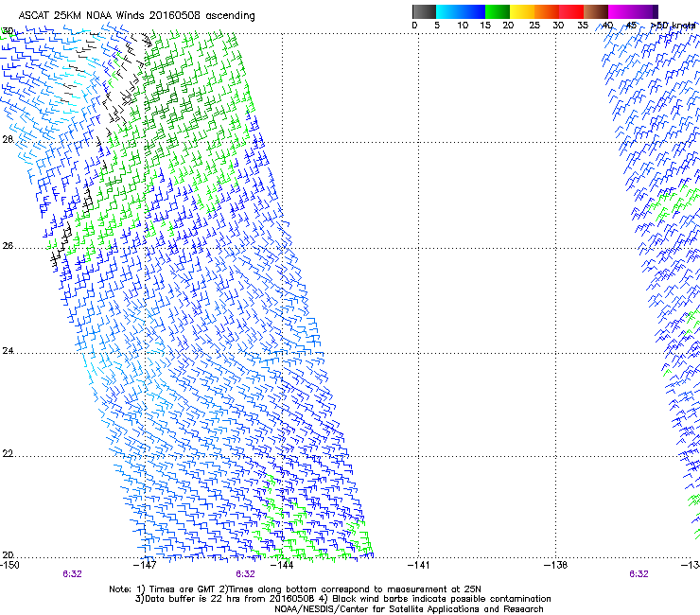
Task: Click the '35' label under the color bar
Action: 583,26
